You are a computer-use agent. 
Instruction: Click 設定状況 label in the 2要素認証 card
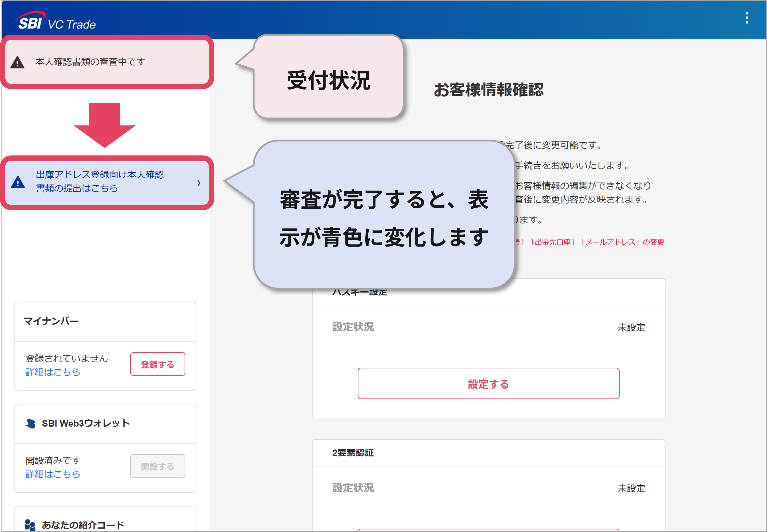353,488
